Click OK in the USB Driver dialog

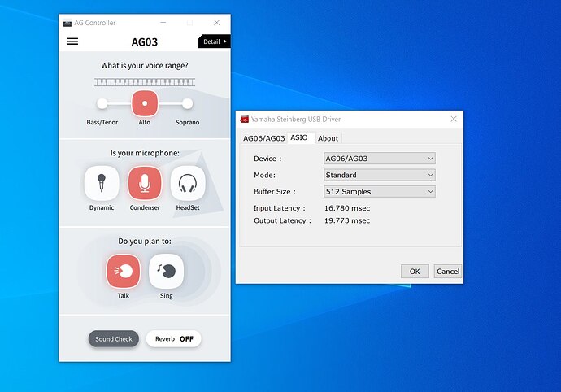415,272
